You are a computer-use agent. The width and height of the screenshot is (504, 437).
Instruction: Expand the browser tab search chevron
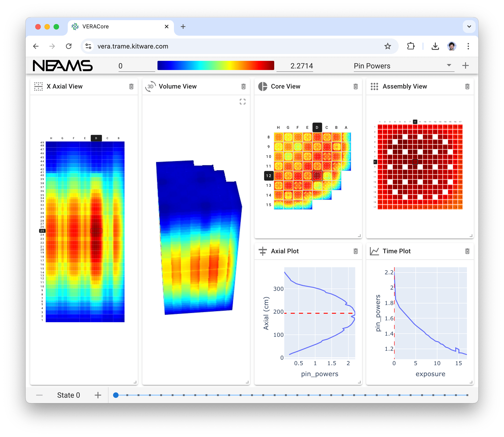(x=469, y=27)
